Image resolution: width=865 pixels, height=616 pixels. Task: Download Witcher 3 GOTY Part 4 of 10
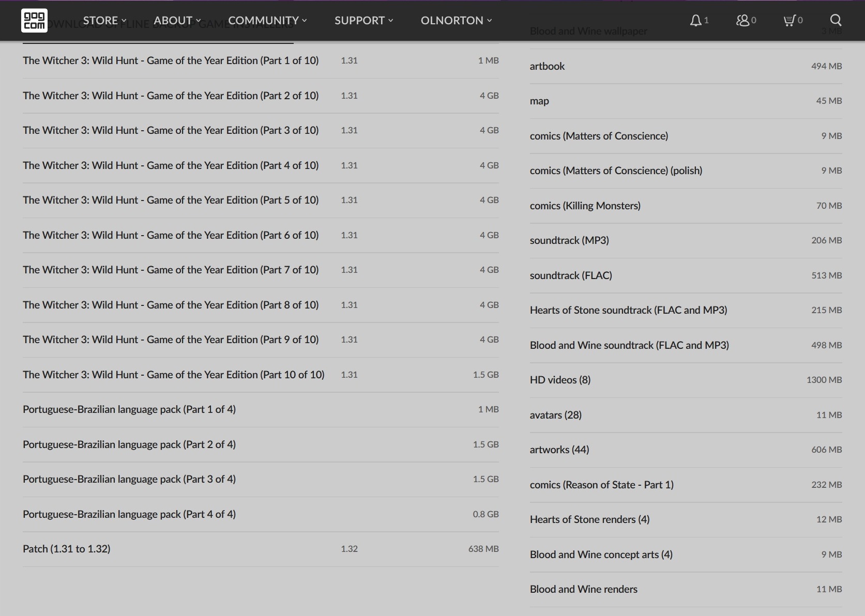[261, 165]
